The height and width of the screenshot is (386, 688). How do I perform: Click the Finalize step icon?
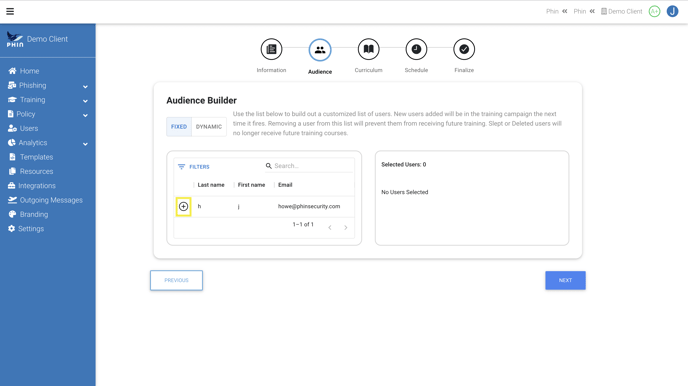tap(464, 49)
